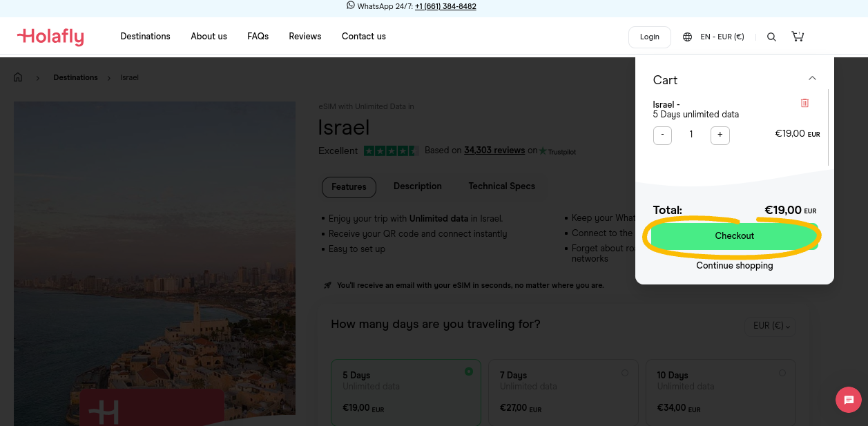Click the Trustpilot star rating
Image resolution: width=868 pixels, height=426 pixels.
point(391,151)
